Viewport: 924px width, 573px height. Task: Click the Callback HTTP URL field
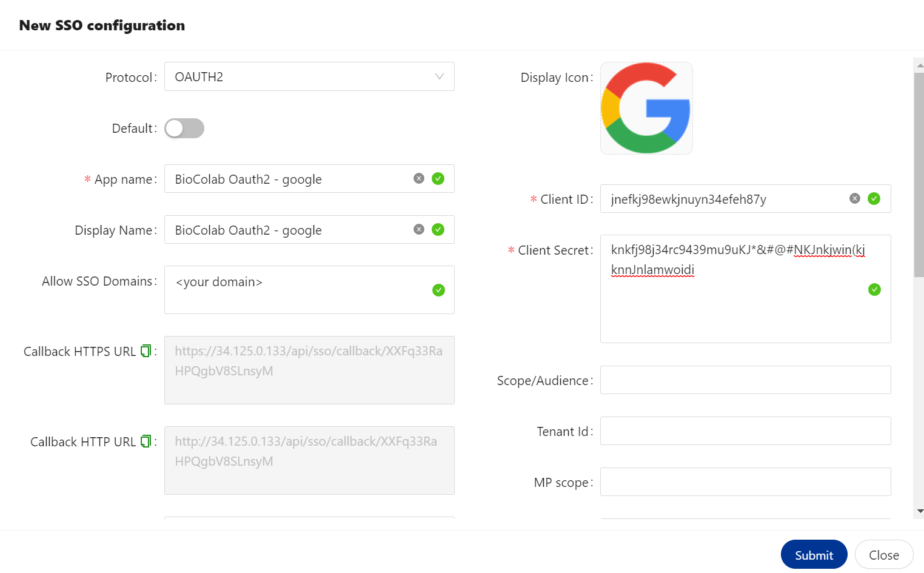pos(309,460)
